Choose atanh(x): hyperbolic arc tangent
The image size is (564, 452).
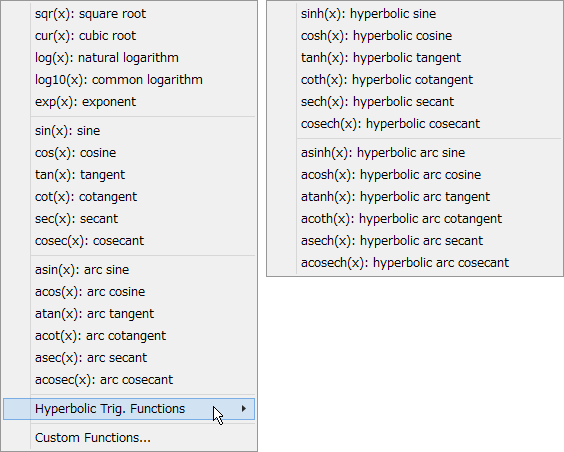[x=415, y=197]
